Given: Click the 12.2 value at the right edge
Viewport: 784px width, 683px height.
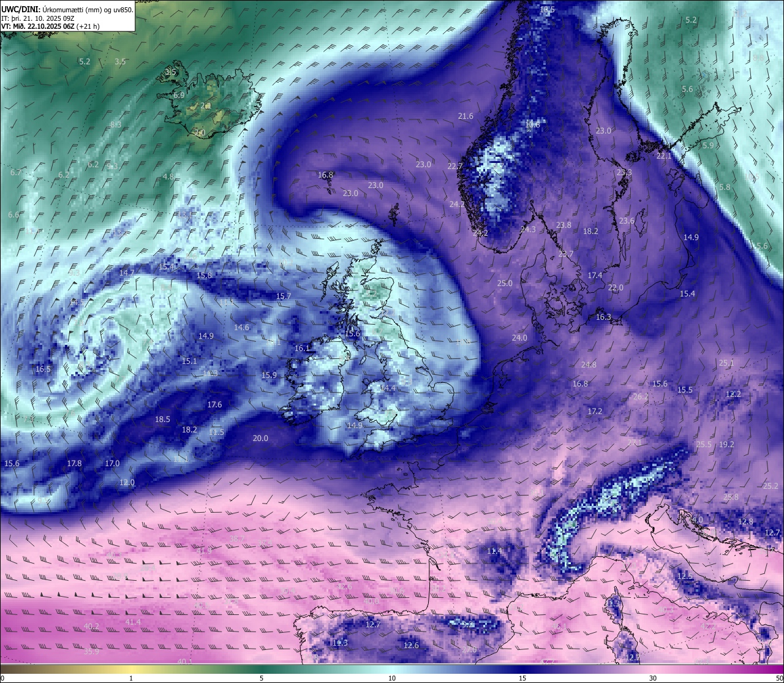Looking at the screenshot, I should click(733, 394).
